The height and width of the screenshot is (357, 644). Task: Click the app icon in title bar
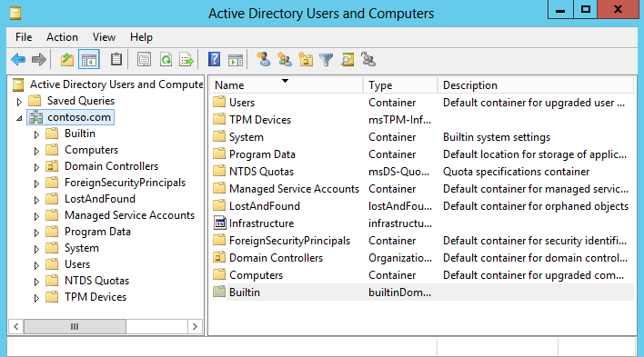(15, 13)
